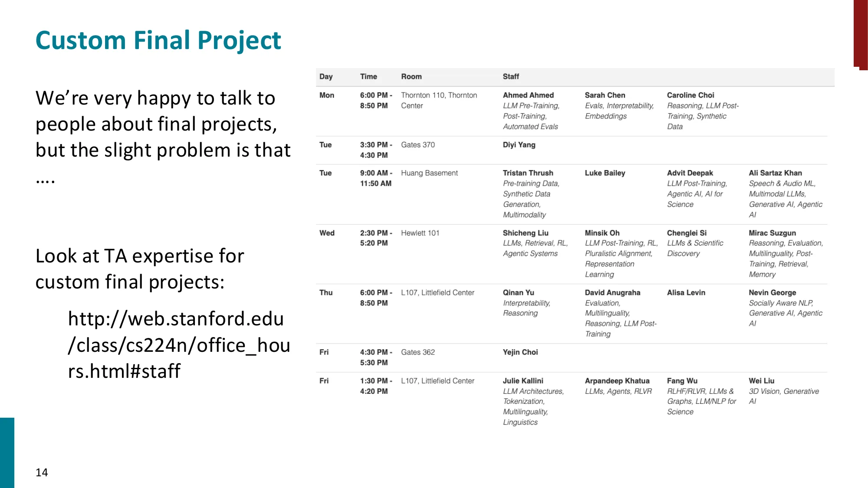Screen dimensions: 868x488
Task: Click staff name Tristan Thrush
Action: 528,173
